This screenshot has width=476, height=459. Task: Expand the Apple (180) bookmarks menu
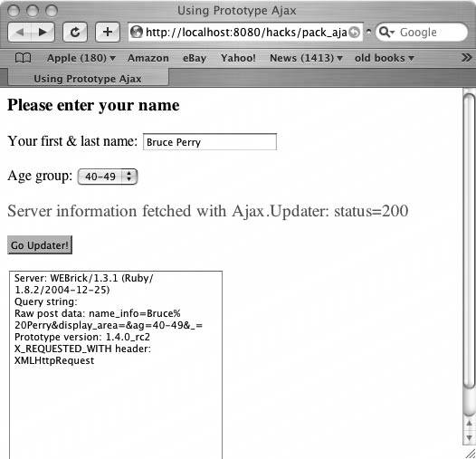tap(81, 58)
